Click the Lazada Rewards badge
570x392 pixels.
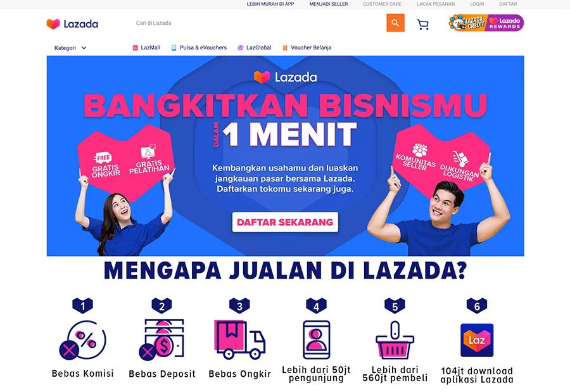click(505, 23)
